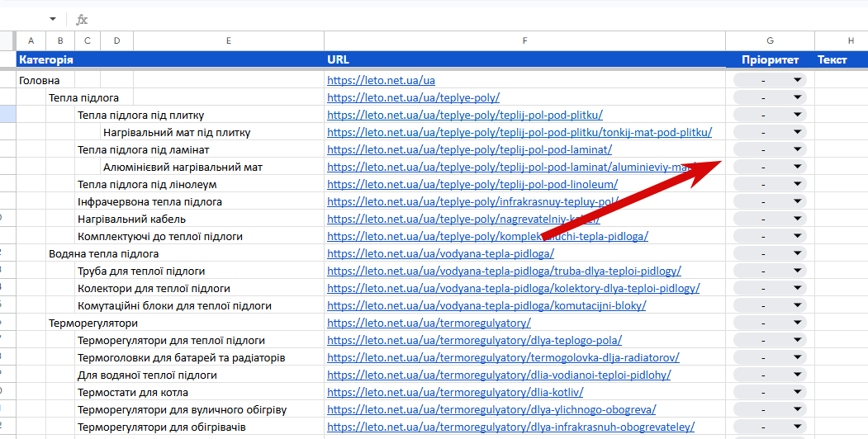Select the Інфрачервона тепла підлога cell
The width and height of the screenshot is (868, 439).
[x=149, y=202]
